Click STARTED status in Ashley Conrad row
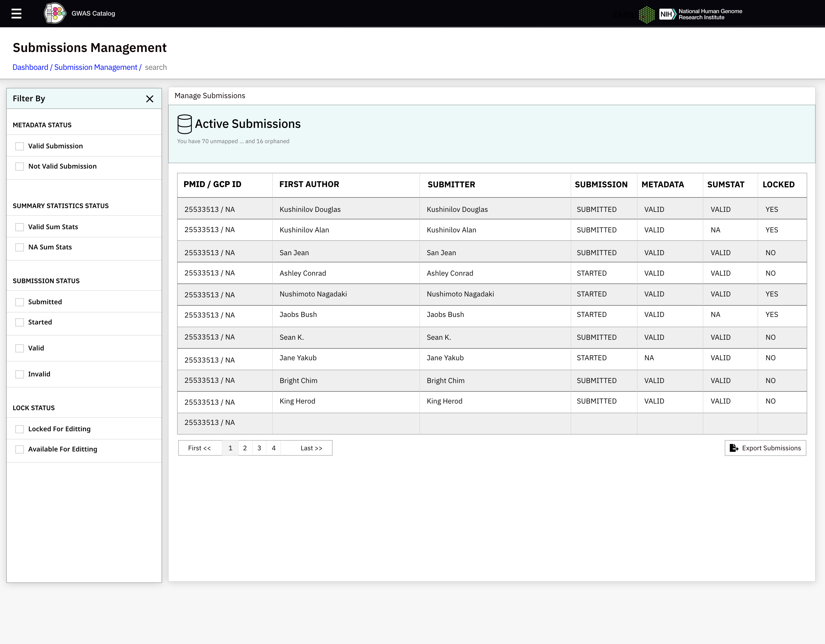The image size is (825, 644). [592, 273]
